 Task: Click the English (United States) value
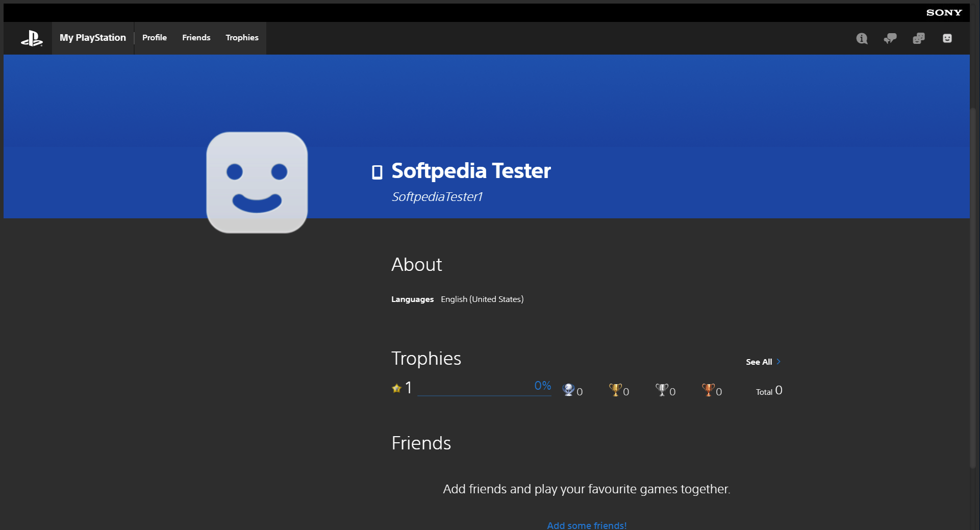tap(482, 299)
